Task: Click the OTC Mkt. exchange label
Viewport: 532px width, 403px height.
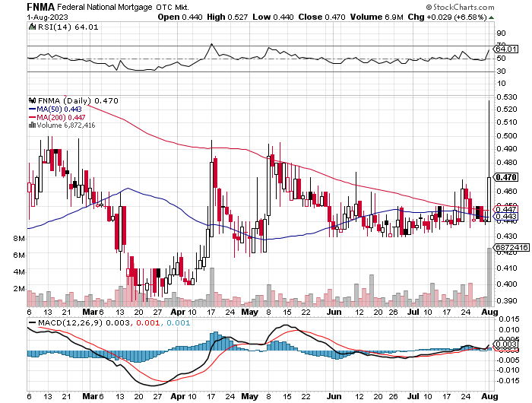Action: (x=173, y=7)
